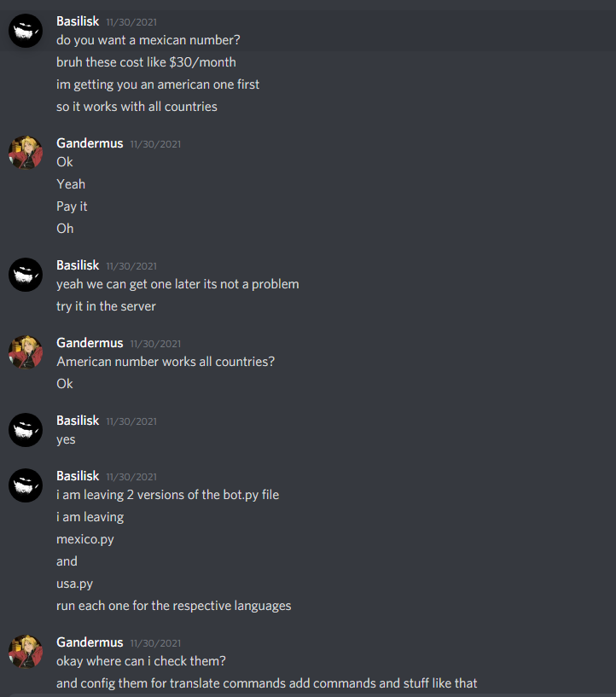The height and width of the screenshot is (697, 616).
Task: Select the message "so it works with all countries"
Action: [137, 107]
